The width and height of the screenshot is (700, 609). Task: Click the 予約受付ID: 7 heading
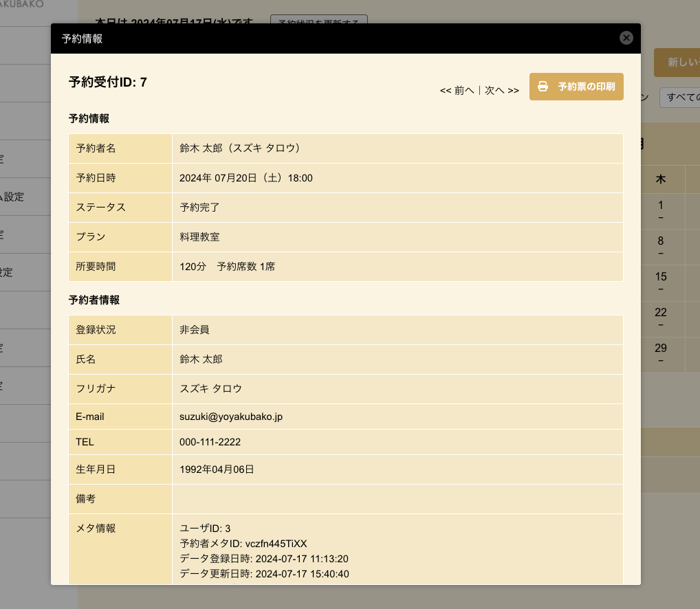click(107, 82)
